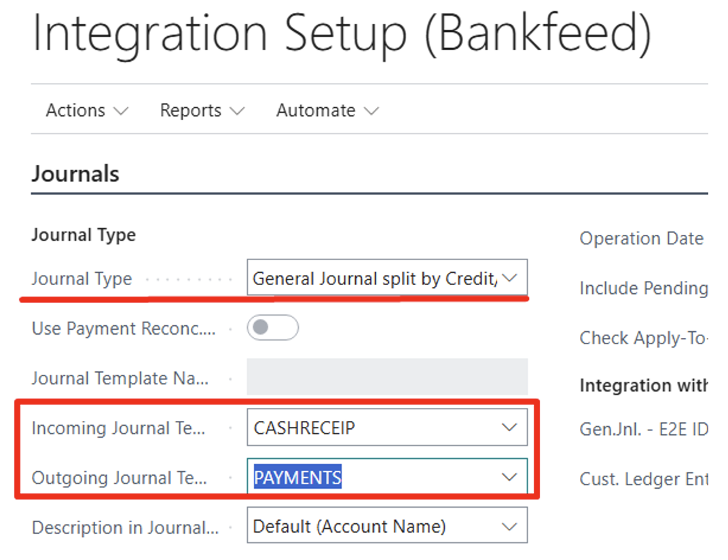Toggle the Use Payment Reconciliation switch
This screenshot has width=728, height=560.
click(272, 328)
